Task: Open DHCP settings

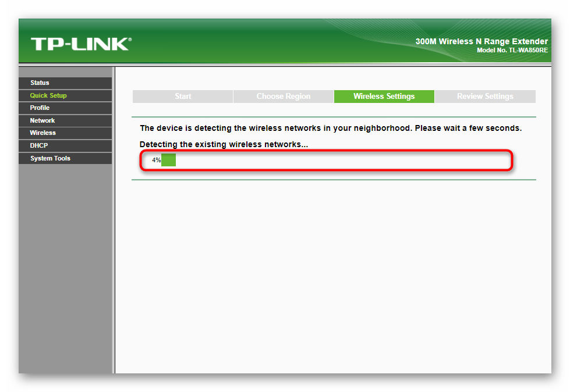Action: [x=65, y=145]
